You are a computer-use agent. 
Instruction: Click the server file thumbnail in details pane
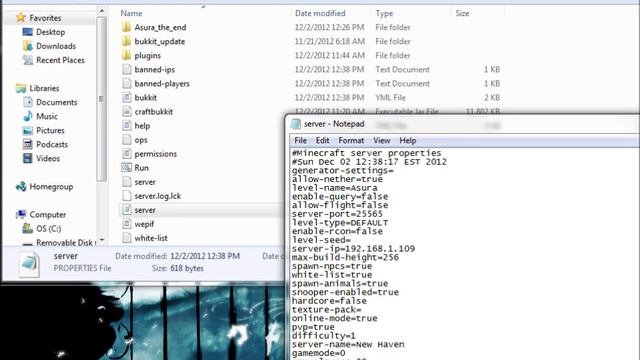[x=30, y=264]
